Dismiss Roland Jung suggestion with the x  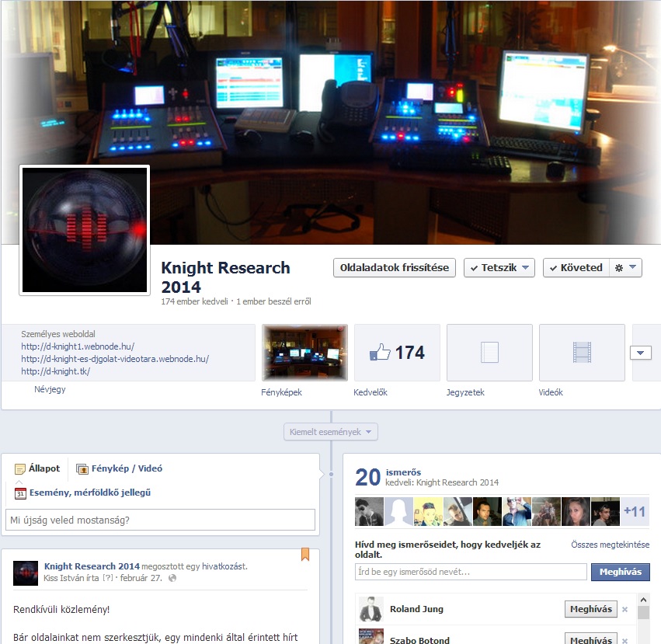pos(625,610)
